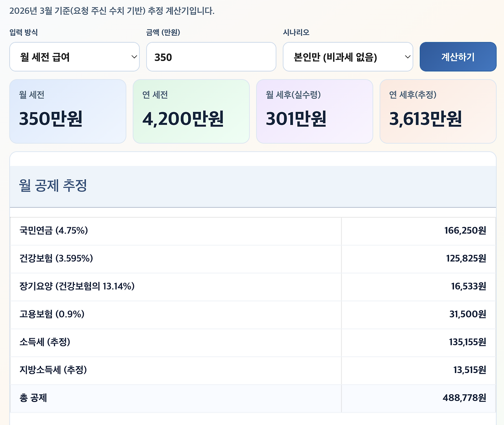Click the 연 세후(추정) 3,613만원 card
The image size is (504, 425).
pyautogui.click(x=438, y=111)
